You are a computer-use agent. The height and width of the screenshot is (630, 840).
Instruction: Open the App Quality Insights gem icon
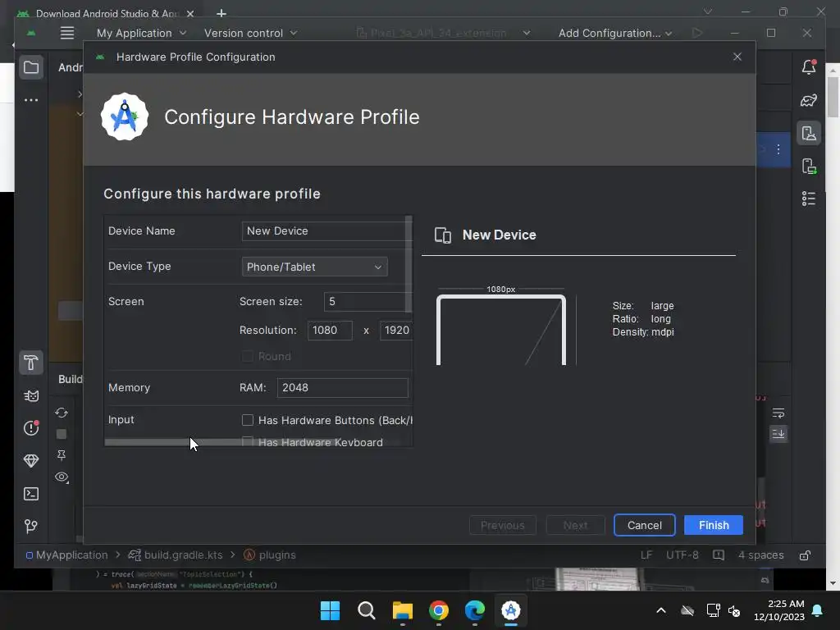click(31, 461)
